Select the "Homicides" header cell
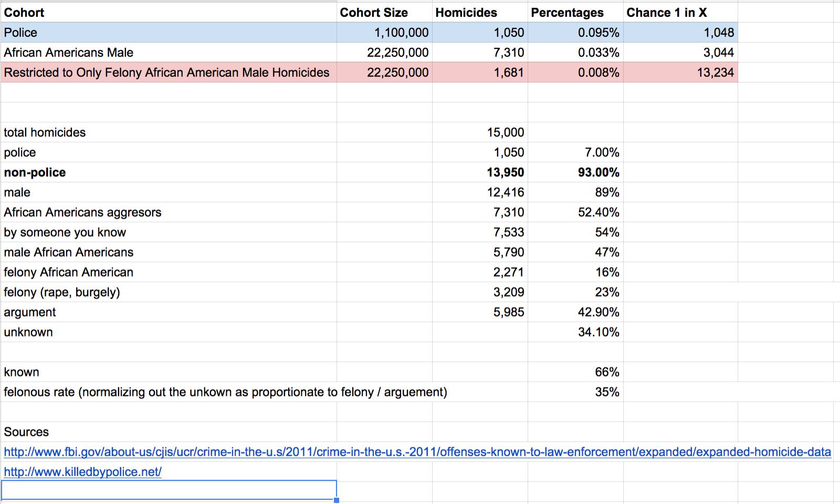Viewport: 840px width, 504px height. click(466, 13)
